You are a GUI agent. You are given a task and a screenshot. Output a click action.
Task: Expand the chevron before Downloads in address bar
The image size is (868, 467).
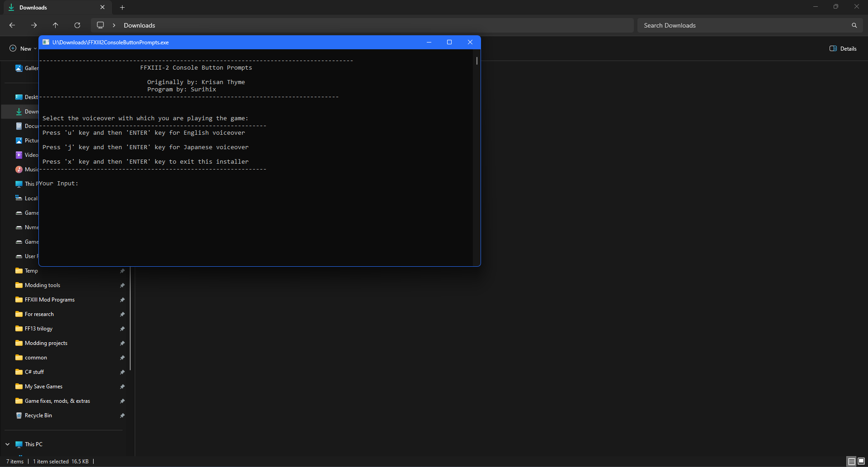tap(114, 25)
